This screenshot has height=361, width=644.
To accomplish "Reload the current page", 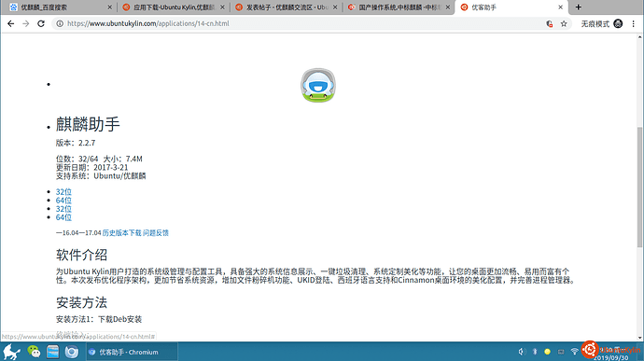I will (41, 24).
